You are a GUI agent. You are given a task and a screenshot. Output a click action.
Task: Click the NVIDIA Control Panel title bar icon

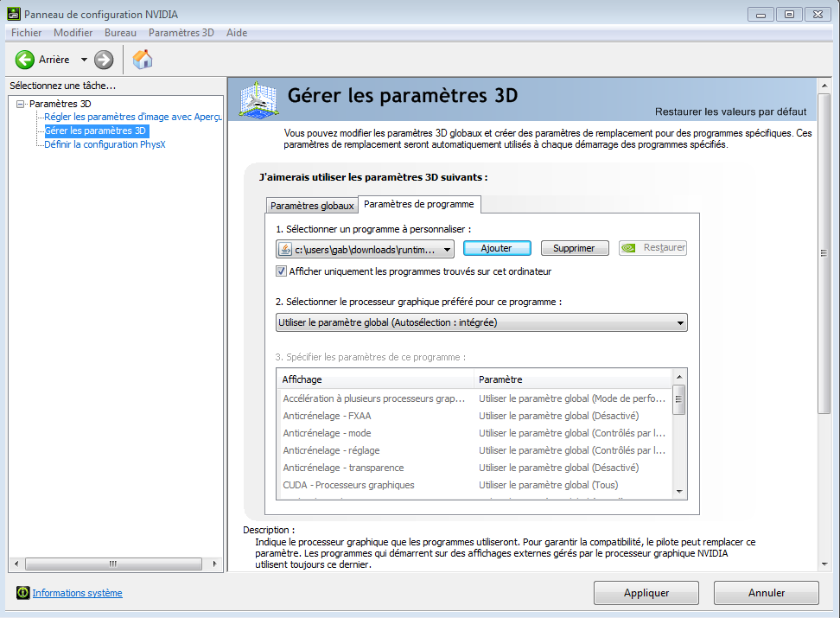click(13, 14)
